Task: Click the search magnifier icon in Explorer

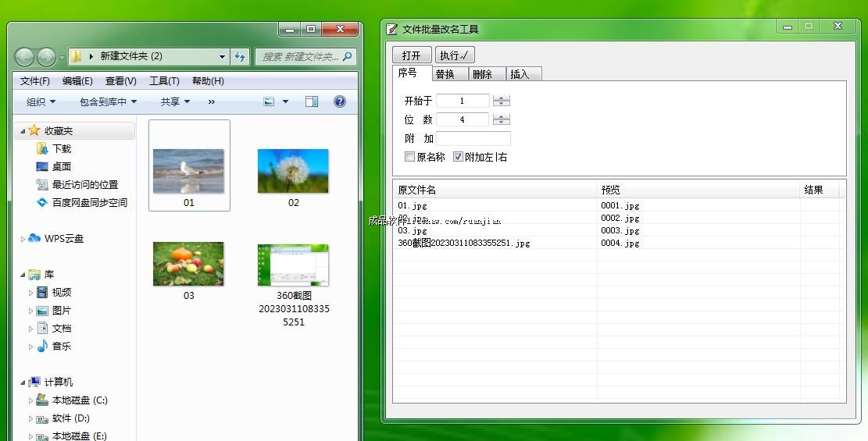Action: click(348, 56)
